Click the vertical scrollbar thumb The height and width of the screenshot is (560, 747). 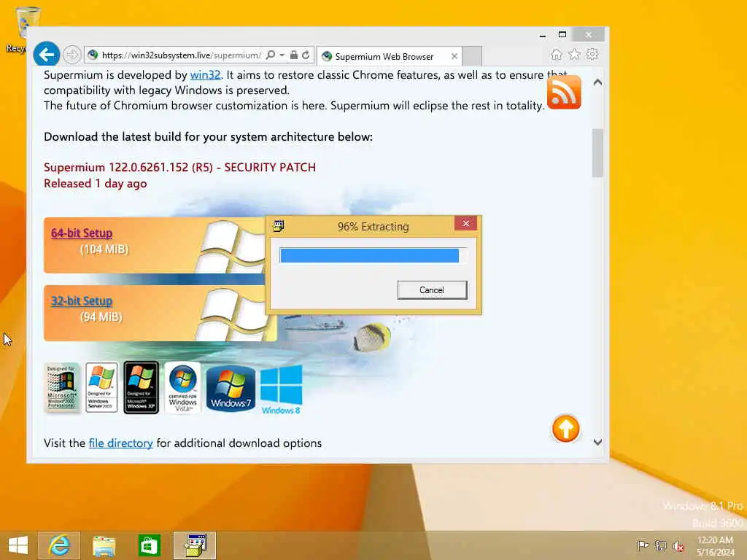(598, 153)
